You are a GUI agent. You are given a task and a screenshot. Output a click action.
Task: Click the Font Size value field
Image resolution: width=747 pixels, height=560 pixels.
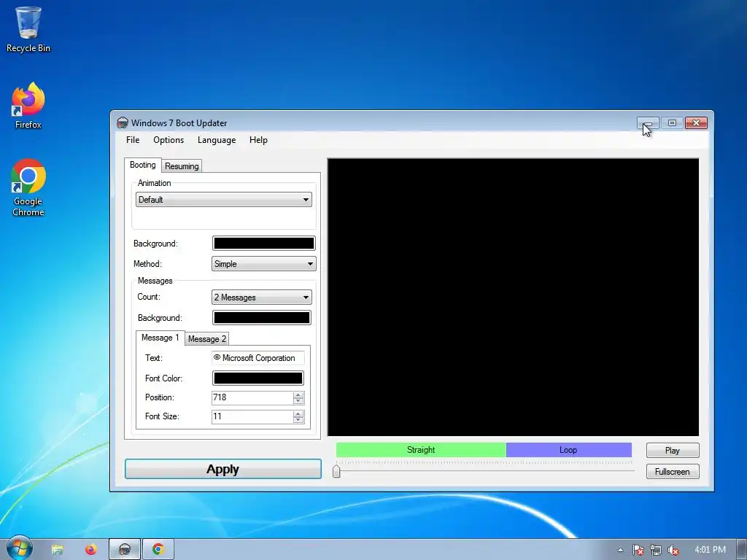pyautogui.click(x=252, y=416)
